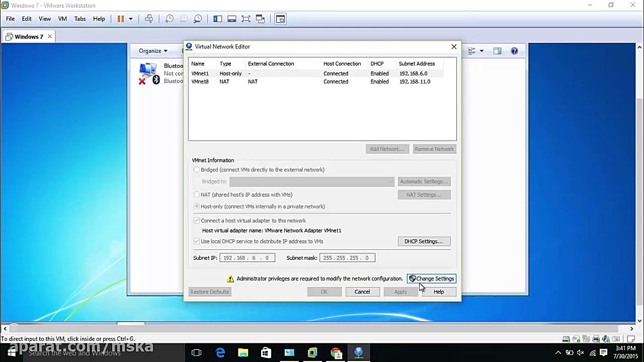
Task: Switch to the Windows 7 VM tab
Action: click(29, 37)
